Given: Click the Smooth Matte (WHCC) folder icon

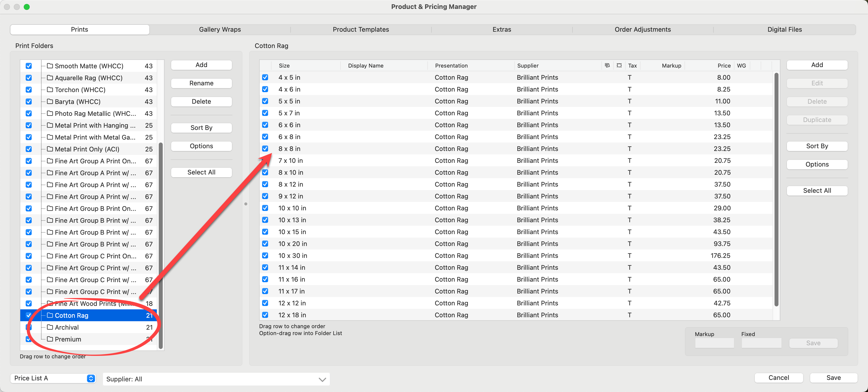Looking at the screenshot, I should tap(50, 66).
